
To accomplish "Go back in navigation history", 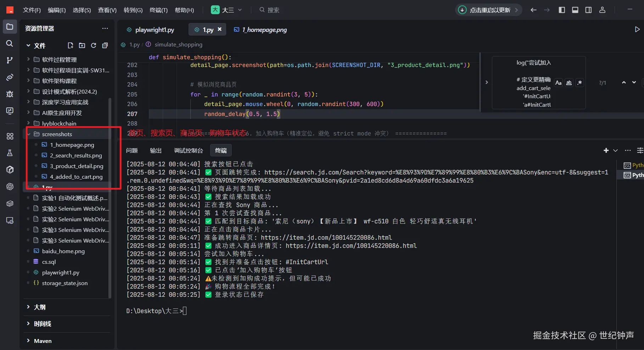I will click(x=533, y=10).
